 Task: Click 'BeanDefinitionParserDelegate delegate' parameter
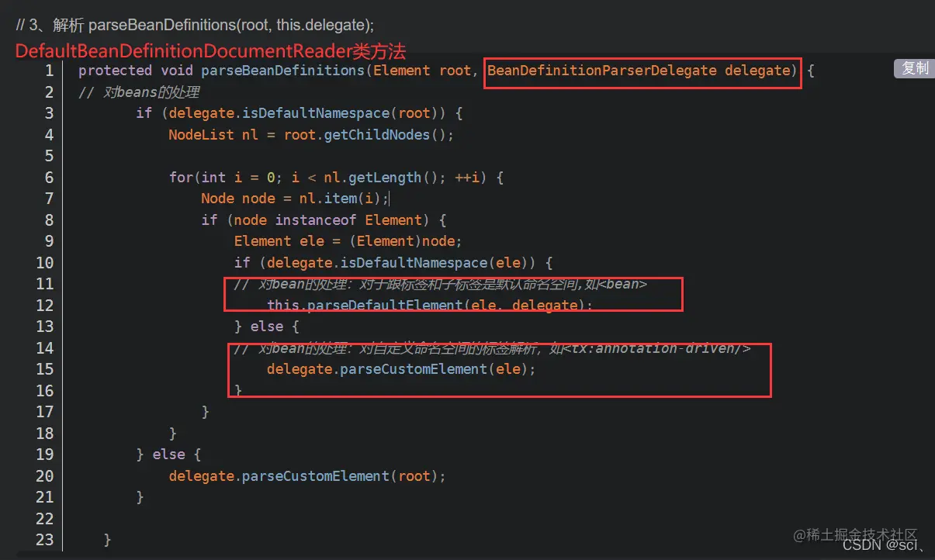[642, 71]
